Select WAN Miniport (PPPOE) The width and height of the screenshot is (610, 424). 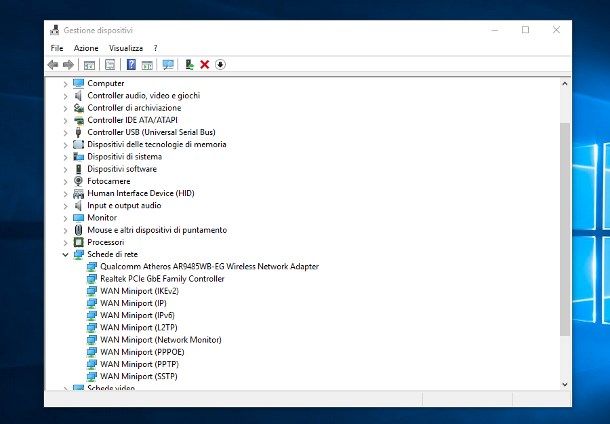(x=142, y=352)
